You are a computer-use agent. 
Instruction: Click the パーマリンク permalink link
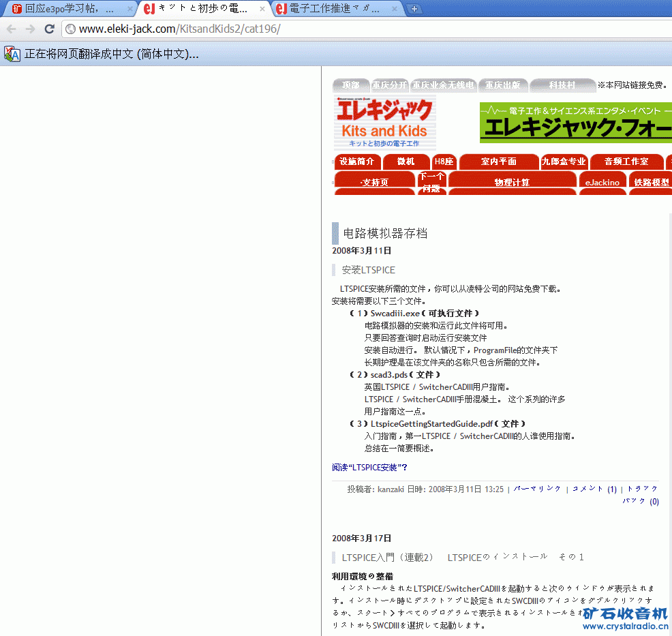coord(537,489)
